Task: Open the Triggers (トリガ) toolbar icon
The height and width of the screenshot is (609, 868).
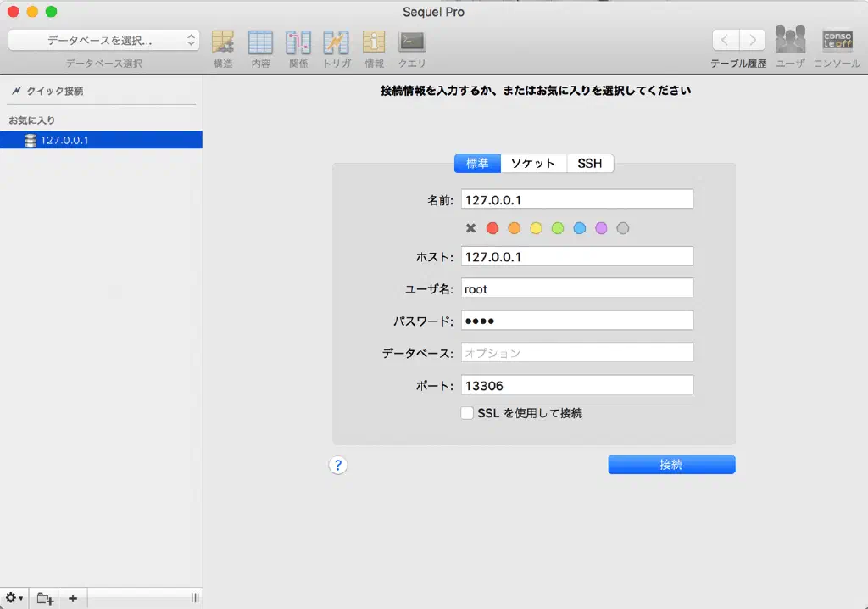Action: coord(337,42)
